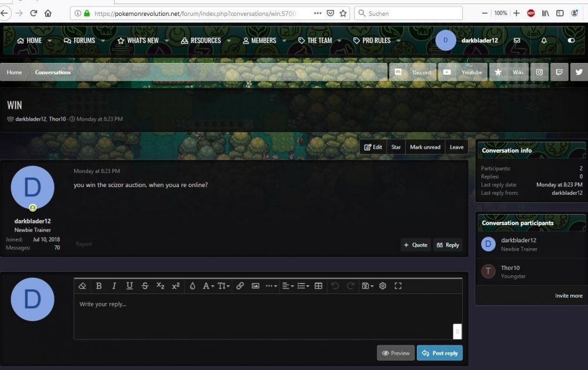Open the text alignment dropdown
This screenshot has height=370, width=588.
288,286
